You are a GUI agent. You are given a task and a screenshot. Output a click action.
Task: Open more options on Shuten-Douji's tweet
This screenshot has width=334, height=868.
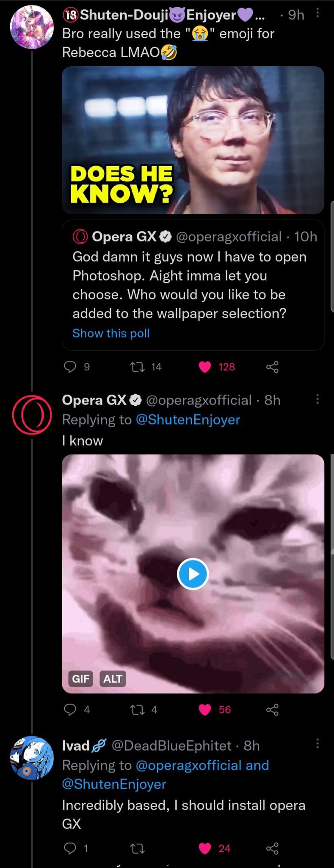tap(317, 14)
